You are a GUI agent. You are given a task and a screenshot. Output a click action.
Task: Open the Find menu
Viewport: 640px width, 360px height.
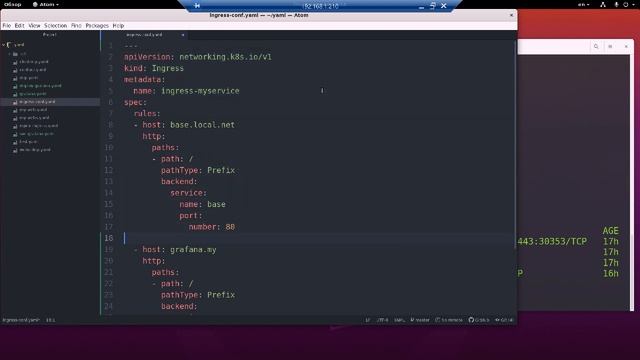click(76, 25)
